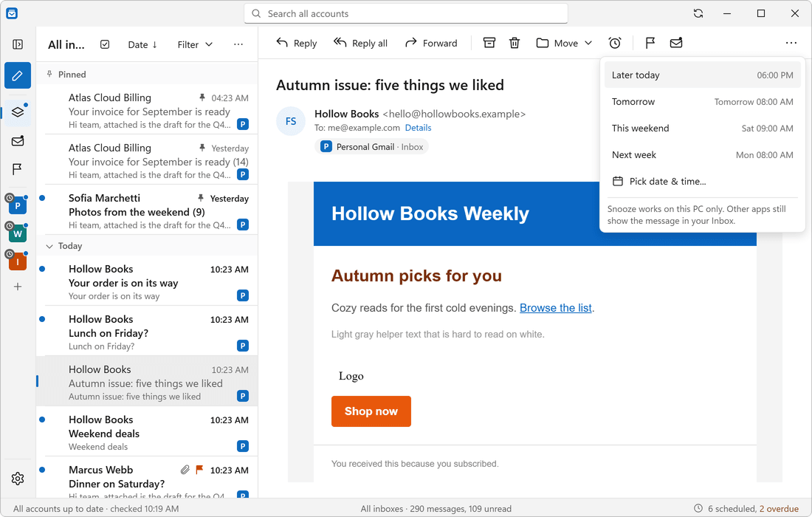Open the Filter dropdown
Viewport: 812px width, 517px height.
195,44
